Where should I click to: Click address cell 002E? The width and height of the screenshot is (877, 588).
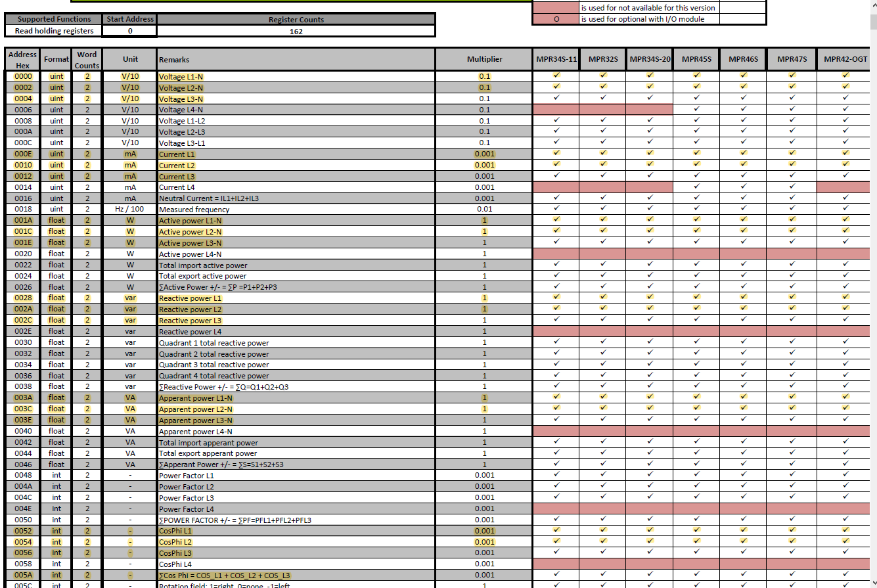click(x=22, y=331)
